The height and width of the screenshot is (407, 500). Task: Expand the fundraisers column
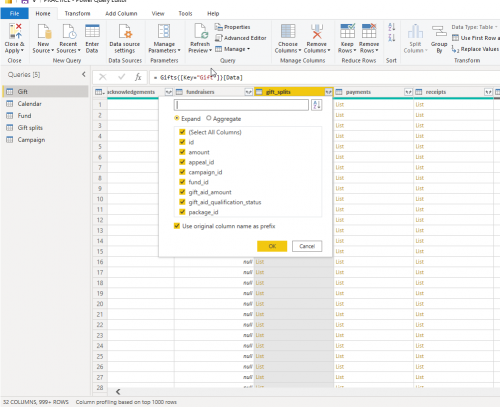coord(249,92)
